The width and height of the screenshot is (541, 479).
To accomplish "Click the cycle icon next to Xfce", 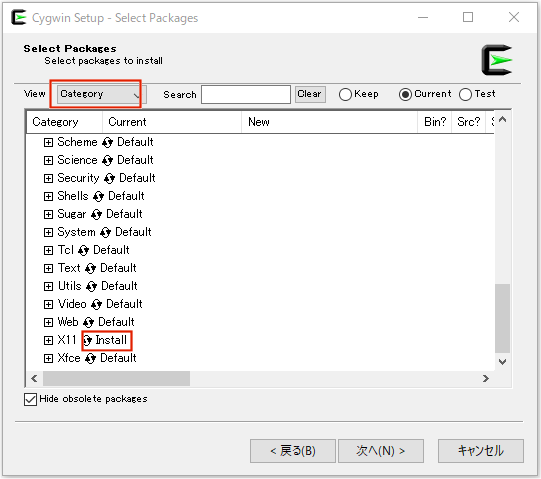I will pyautogui.click(x=90, y=358).
